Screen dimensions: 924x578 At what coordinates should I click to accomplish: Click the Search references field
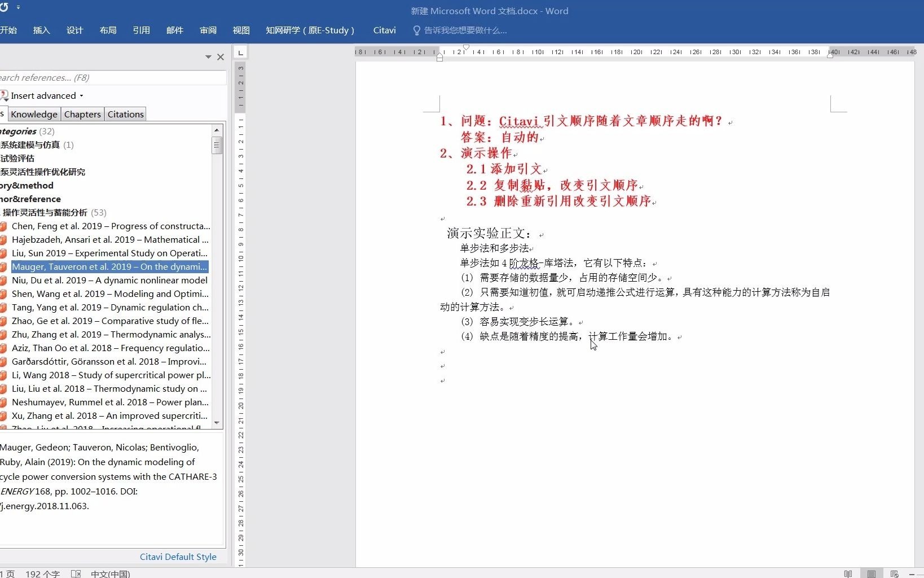point(113,78)
